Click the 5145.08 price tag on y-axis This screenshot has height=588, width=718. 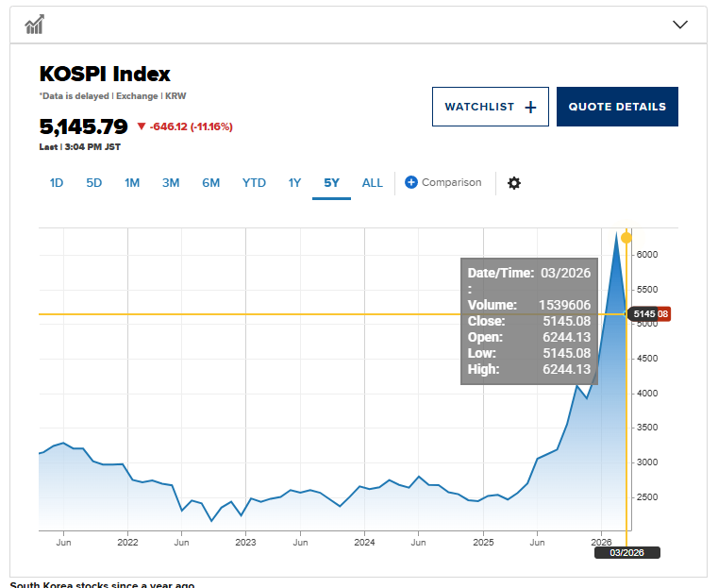(649, 314)
